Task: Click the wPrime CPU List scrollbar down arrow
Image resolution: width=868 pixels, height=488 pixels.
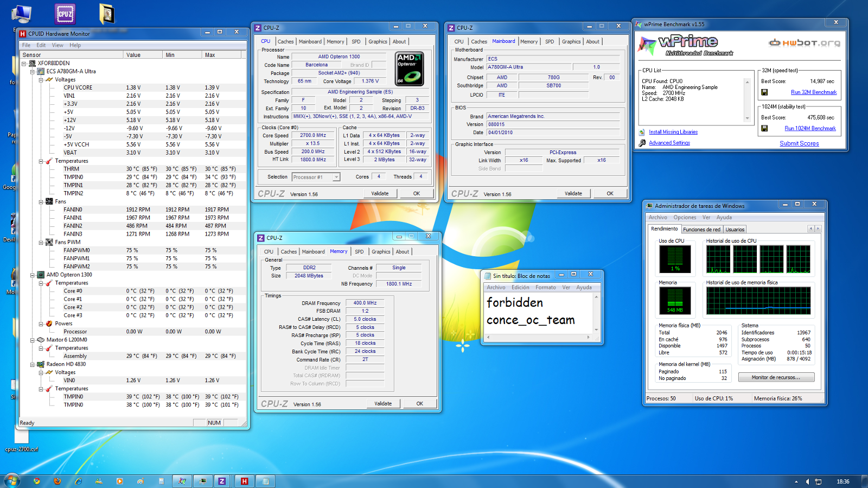Action: [747, 118]
